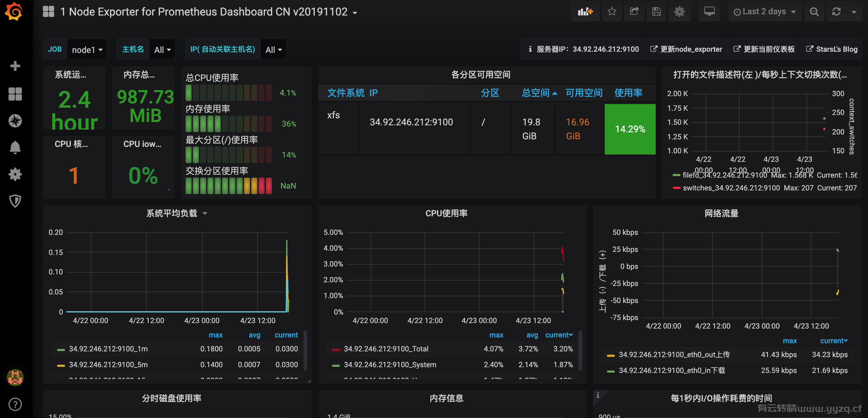The height and width of the screenshot is (418, 868).
Task: Share the dashboard via share icon
Action: [634, 12]
